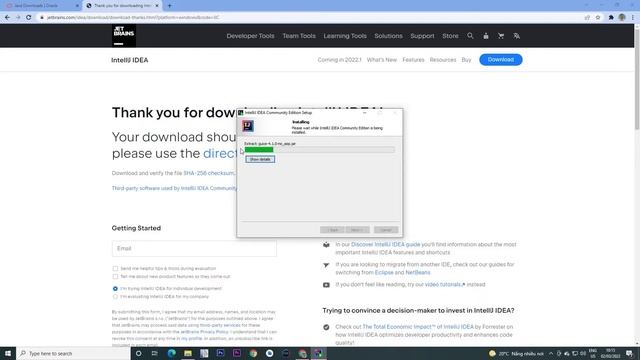Open video tutorials link

tap(445, 284)
